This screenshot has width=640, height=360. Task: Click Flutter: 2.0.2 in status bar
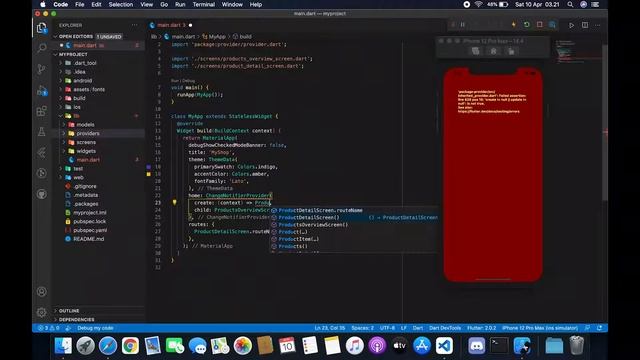(x=482, y=328)
